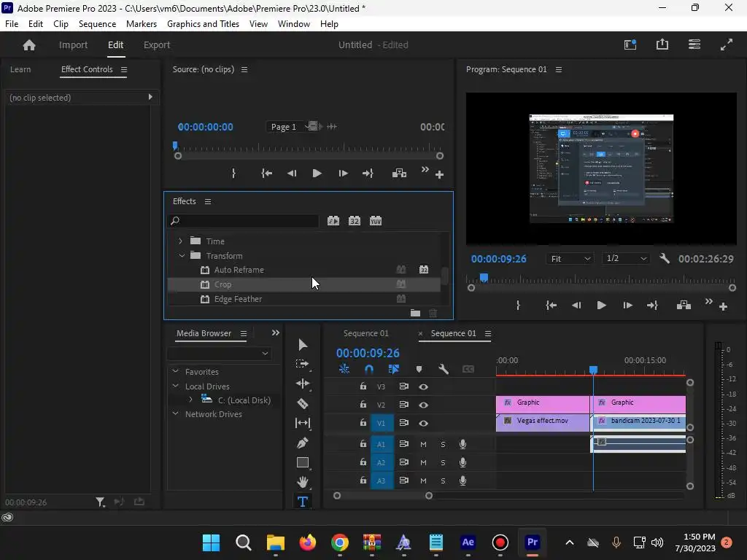Toggle V2 track output eye
Screen dimensions: 747x560
(x=423, y=405)
